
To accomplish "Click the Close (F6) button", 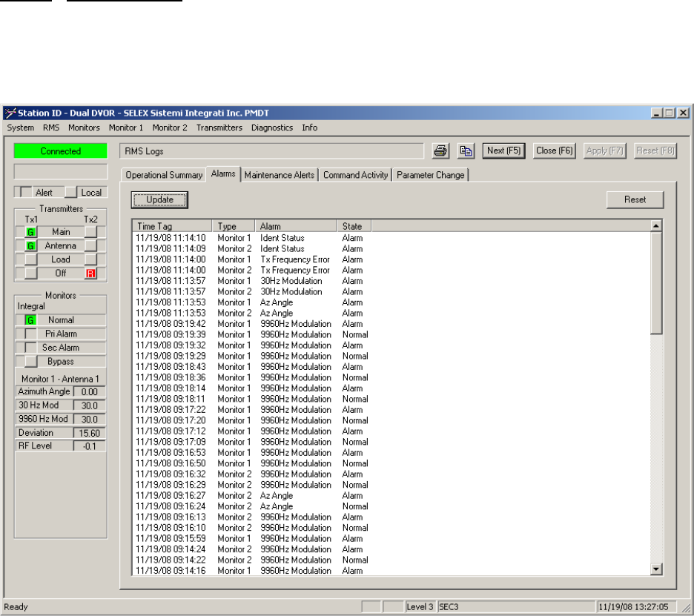I will click(554, 151).
